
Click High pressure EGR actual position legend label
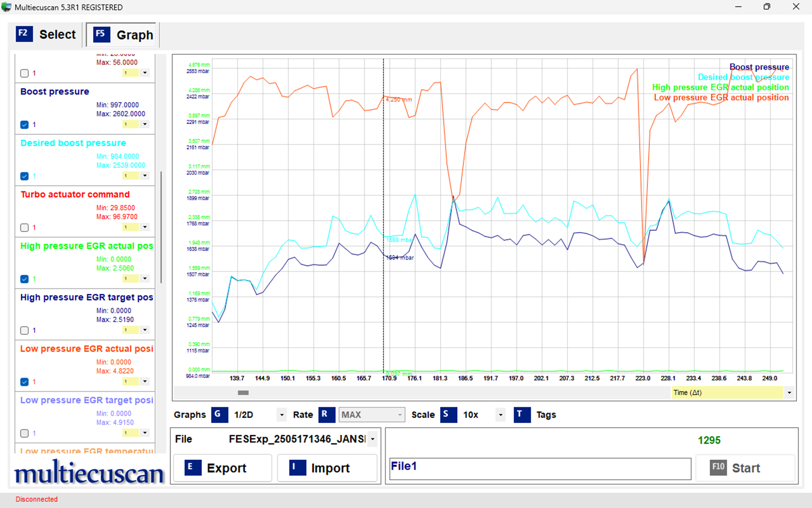pyautogui.click(x=720, y=87)
